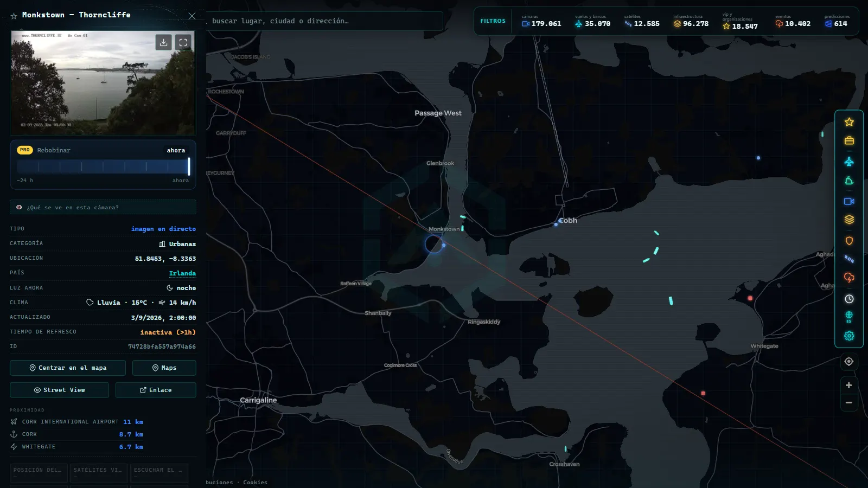Image resolution: width=868 pixels, height=488 pixels.
Task: Click the locate-me crosshair button
Action: (849, 362)
